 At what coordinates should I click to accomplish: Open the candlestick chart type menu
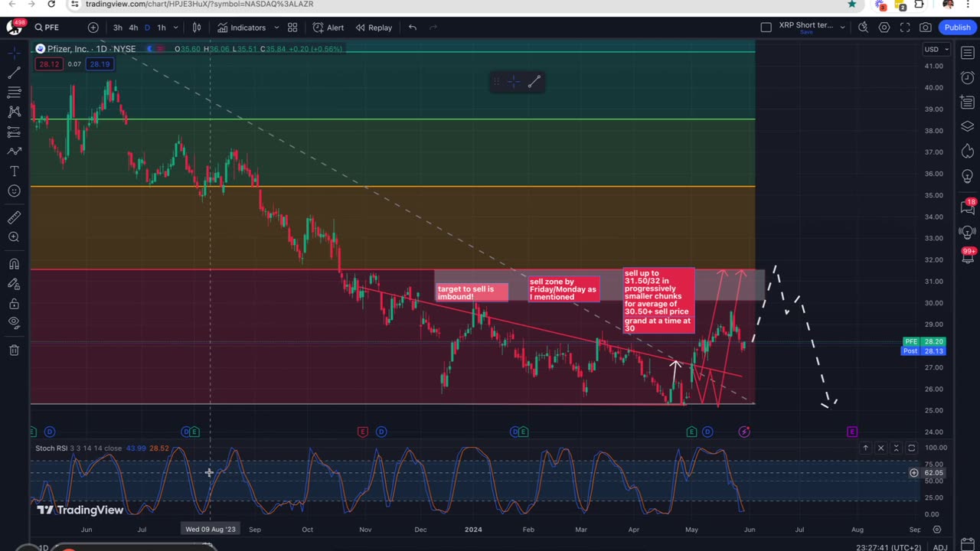197,28
